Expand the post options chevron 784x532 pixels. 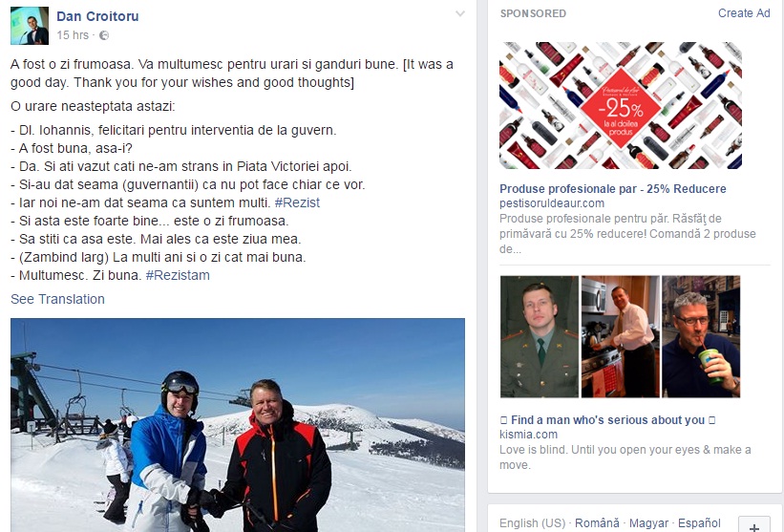tap(460, 14)
